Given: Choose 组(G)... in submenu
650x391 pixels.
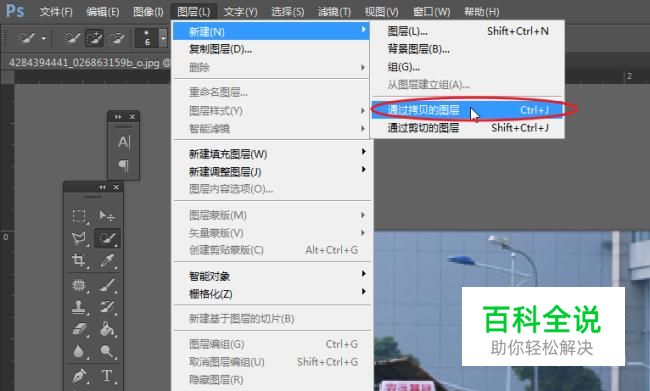Looking at the screenshot, I should (x=467, y=67).
